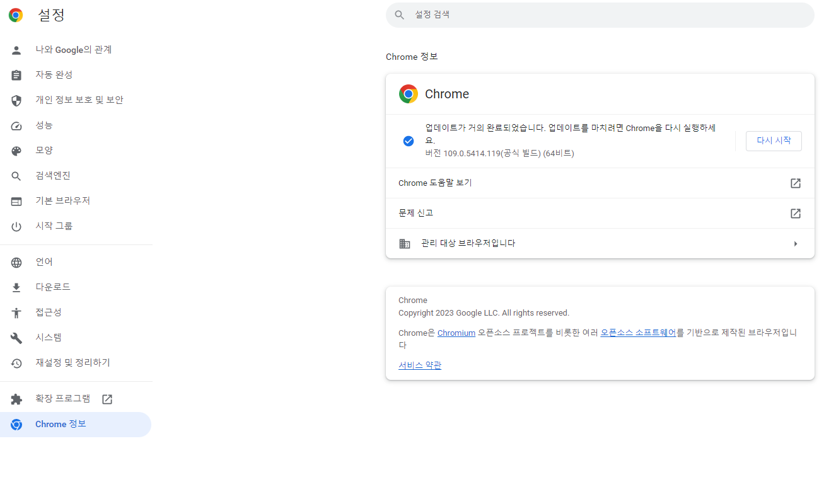The height and width of the screenshot is (504, 836).
Task: Focus the 설정 검색 input field
Action: [600, 14]
